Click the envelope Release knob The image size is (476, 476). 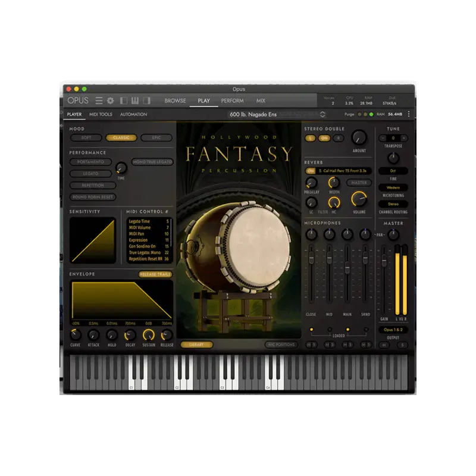pyautogui.click(x=167, y=335)
